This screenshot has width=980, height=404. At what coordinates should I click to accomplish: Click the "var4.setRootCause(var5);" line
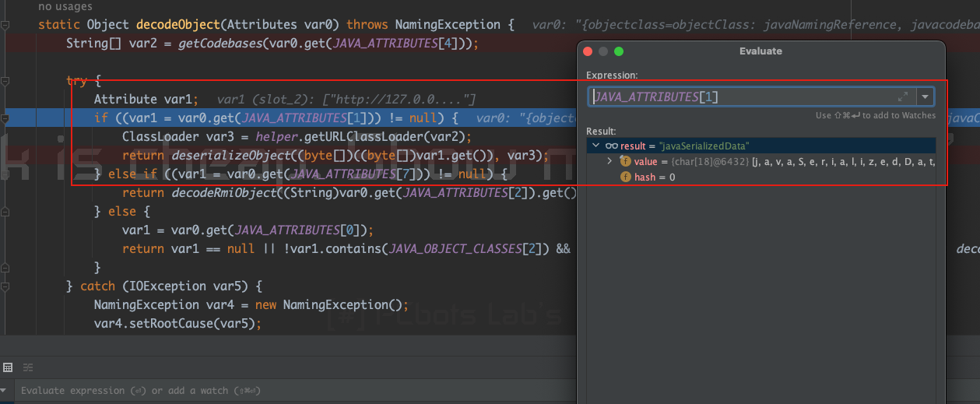coord(177,324)
